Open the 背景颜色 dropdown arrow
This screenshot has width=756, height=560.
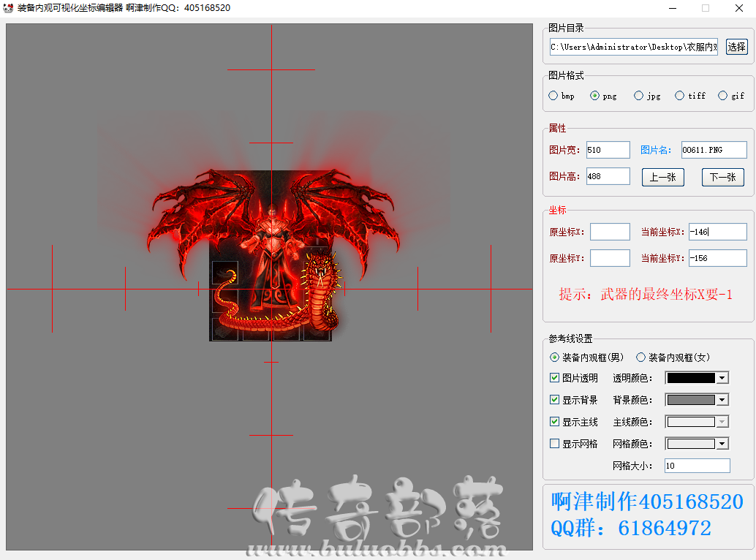pyautogui.click(x=722, y=400)
